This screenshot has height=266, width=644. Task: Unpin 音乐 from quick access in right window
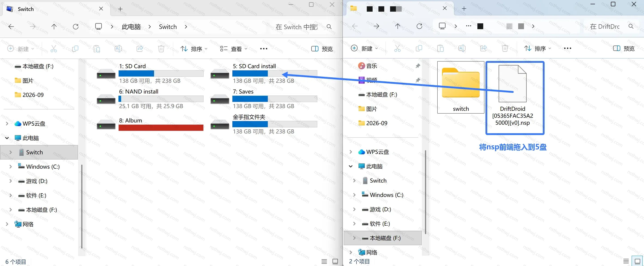(x=417, y=66)
